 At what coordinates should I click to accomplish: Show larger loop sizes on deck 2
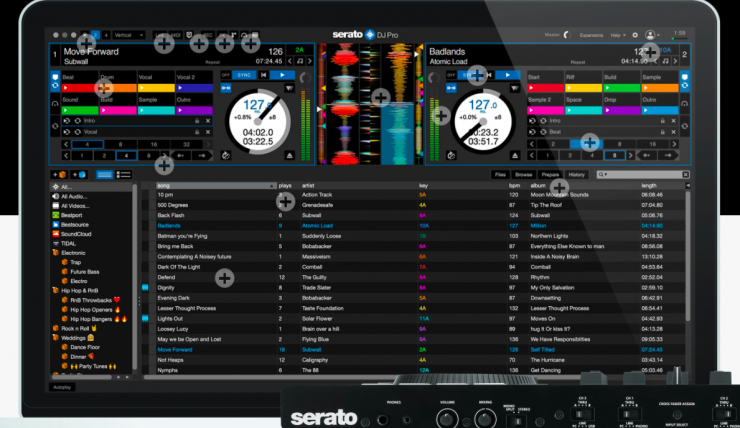click(x=674, y=144)
